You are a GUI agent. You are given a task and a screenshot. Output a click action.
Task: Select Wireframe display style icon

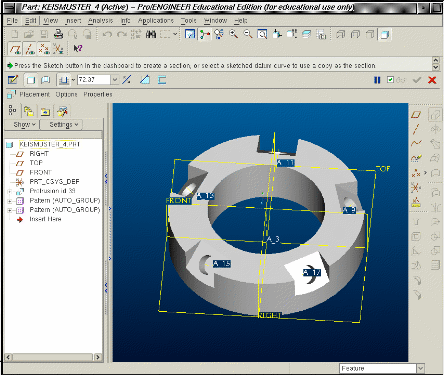tap(341, 34)
